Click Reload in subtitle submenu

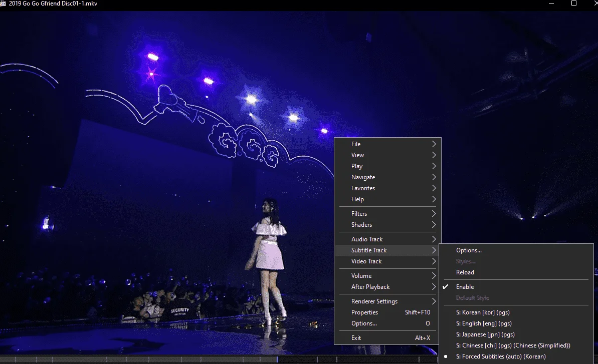tap(516, 272)
